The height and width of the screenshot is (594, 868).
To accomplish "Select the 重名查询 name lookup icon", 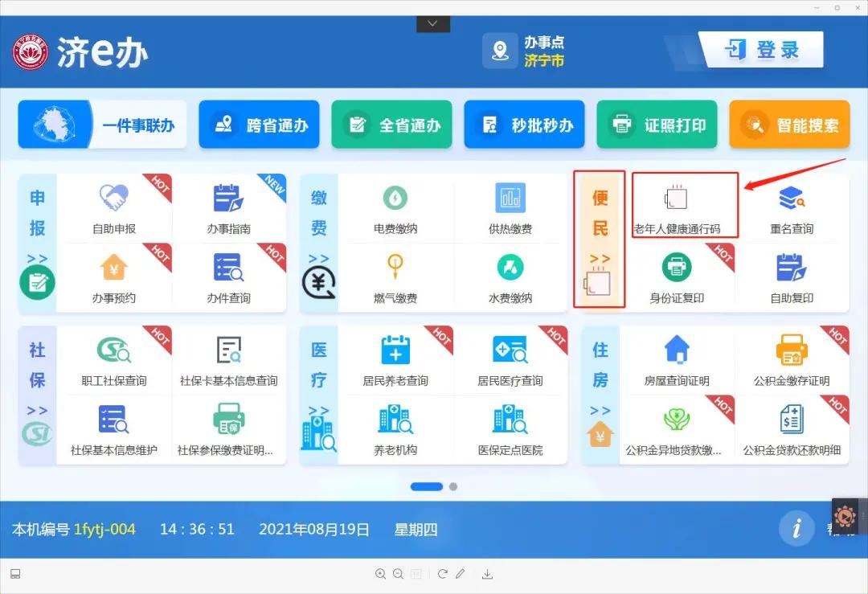I will pos(792,199).
